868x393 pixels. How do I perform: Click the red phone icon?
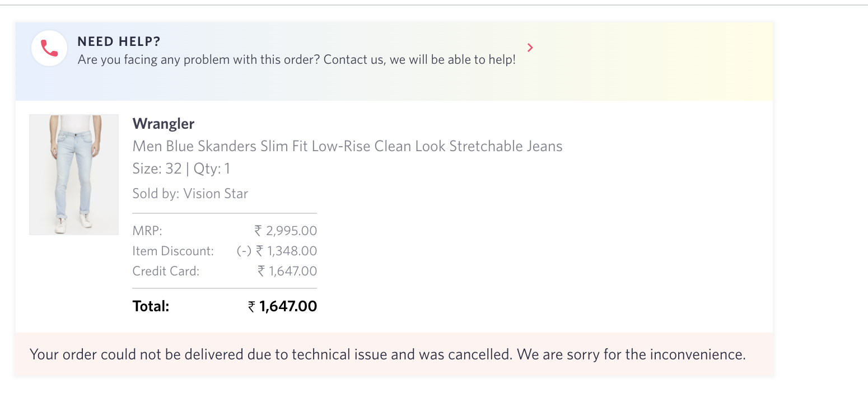tap(49, 49)
